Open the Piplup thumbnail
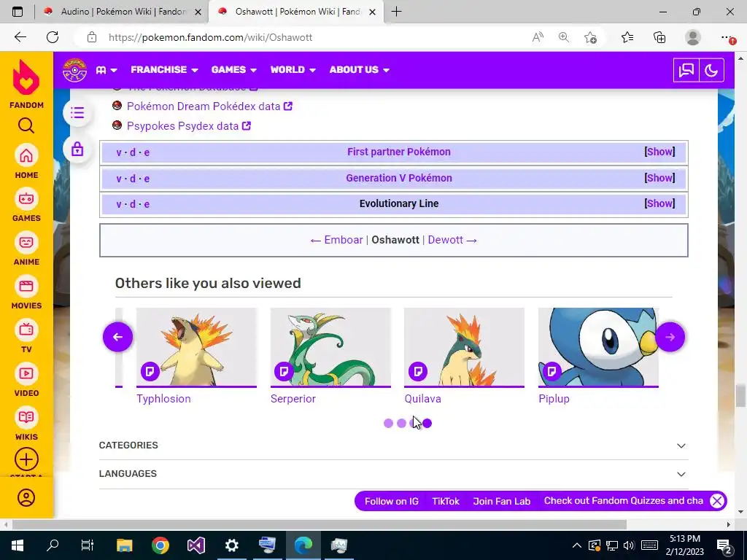 tap(598, 347)
